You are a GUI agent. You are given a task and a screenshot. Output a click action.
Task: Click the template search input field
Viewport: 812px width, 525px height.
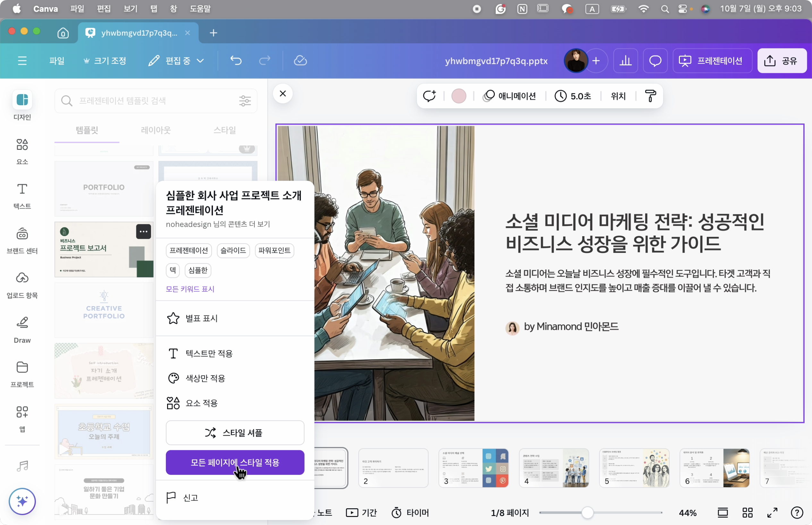point(156,100)
